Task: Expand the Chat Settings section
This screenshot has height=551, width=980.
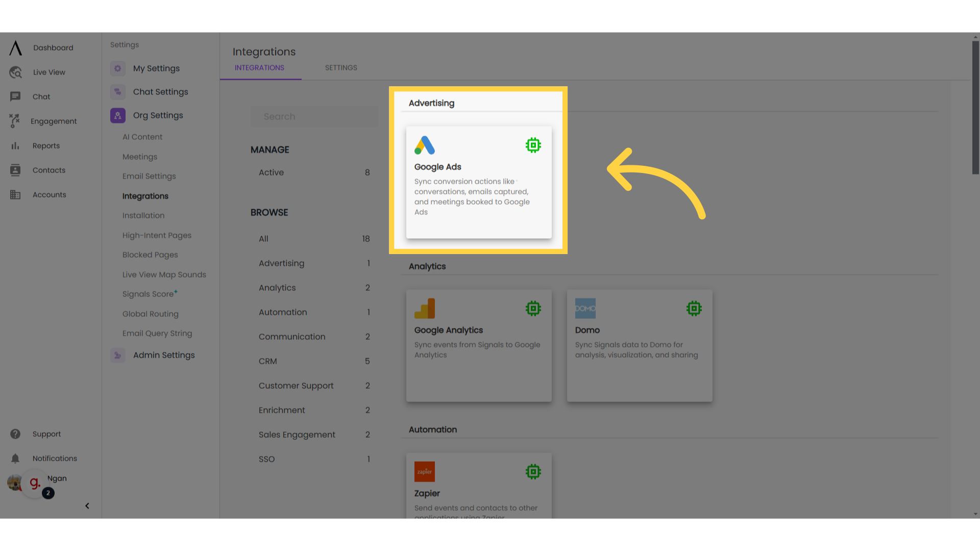Action: pyautogui.click(x=161, y=92)
